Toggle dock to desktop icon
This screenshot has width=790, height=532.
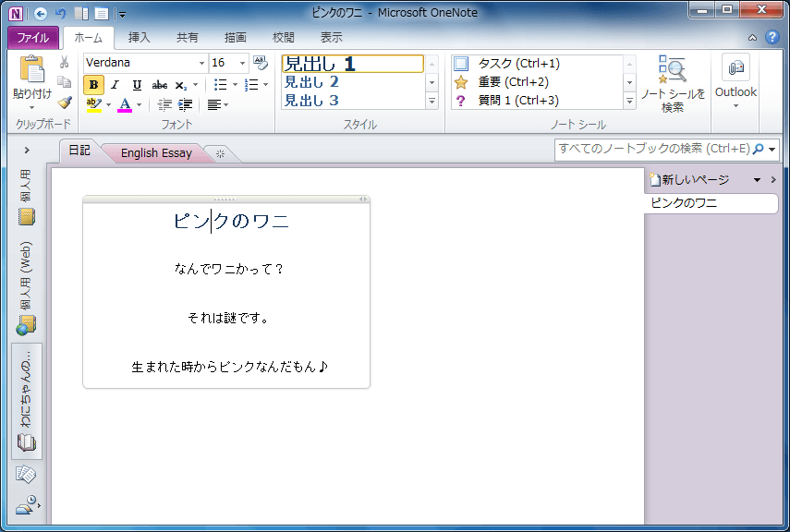coord(81,14)
